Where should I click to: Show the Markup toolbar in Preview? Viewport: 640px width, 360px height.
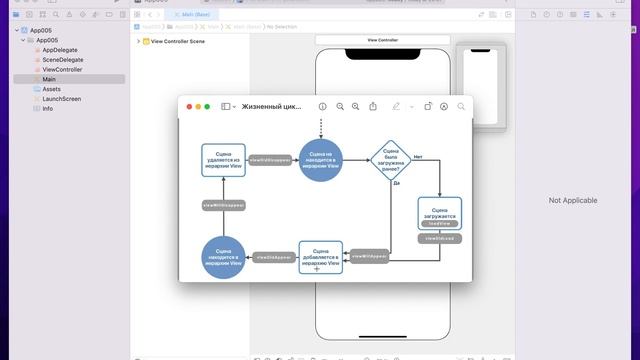(444, 107)
